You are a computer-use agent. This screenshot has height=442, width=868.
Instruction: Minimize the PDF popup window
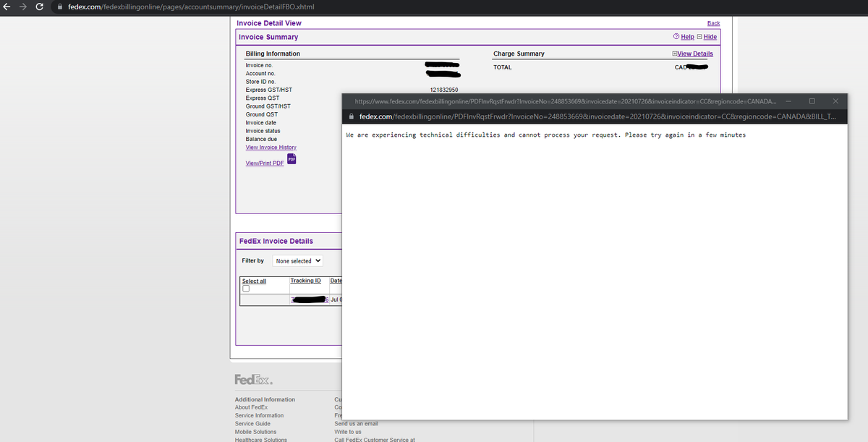(788, 101)
